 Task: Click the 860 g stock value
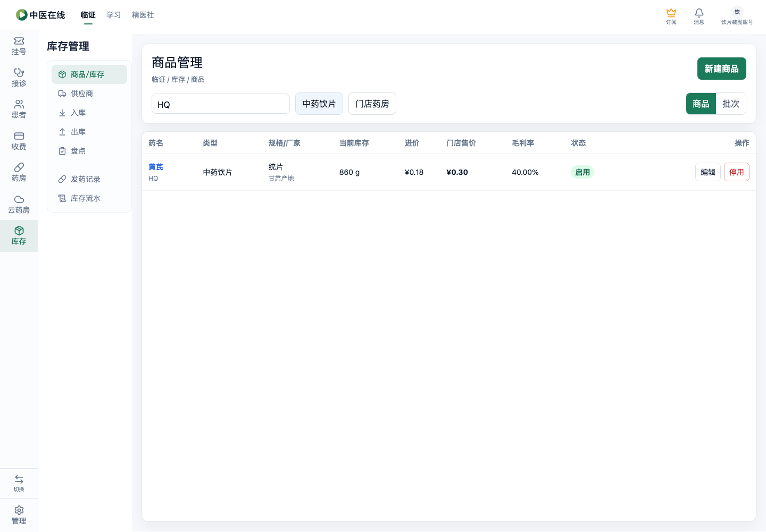click(x=349, y=172)
